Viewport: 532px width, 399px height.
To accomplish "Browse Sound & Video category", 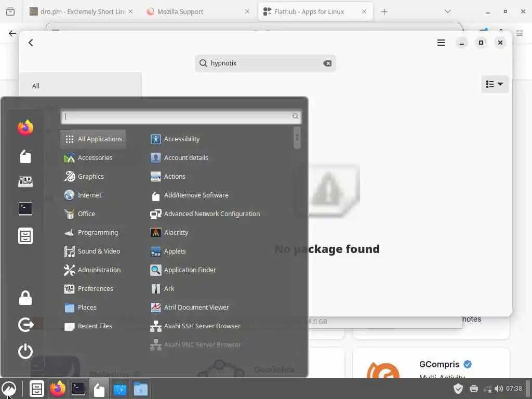I will click(92, 251).
